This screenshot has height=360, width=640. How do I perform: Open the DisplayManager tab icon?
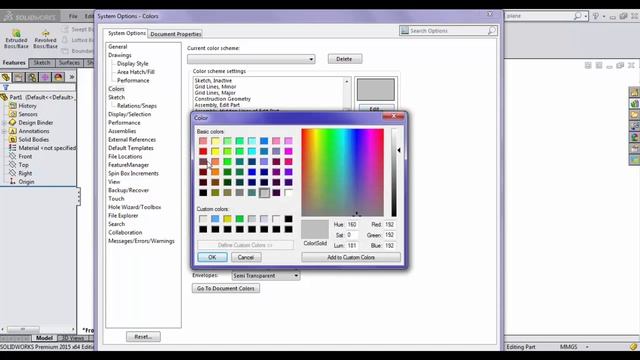click(x=58, y=77)
